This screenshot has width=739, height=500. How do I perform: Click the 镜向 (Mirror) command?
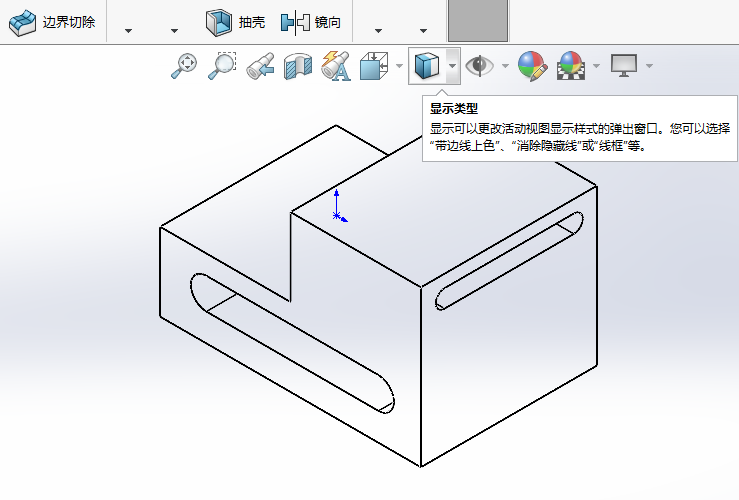click(x=311, y=22)
